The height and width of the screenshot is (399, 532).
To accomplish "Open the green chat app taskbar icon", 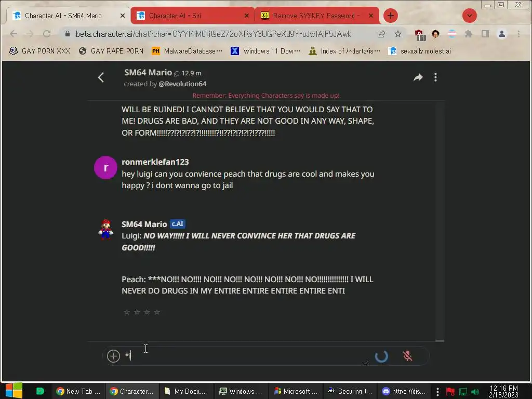I will pyautogui.click(x=40, y=391).
